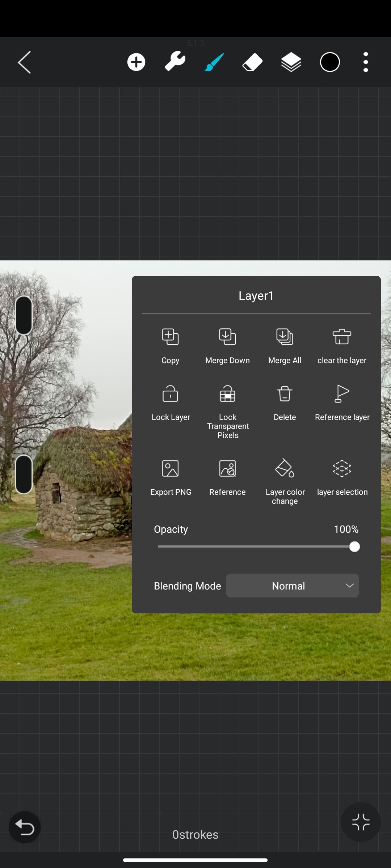391x868 pixels.
Task: Click the Opacity slider handle
Action: [354, 546]
